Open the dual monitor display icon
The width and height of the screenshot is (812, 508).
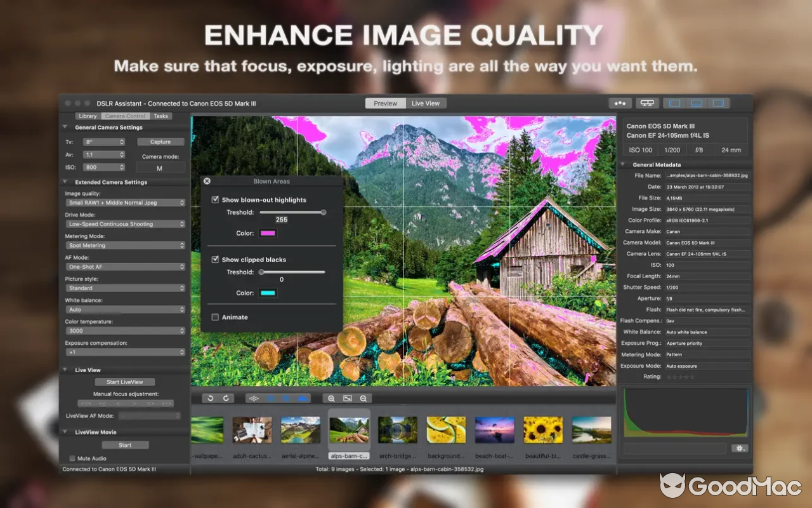[646, 102]
